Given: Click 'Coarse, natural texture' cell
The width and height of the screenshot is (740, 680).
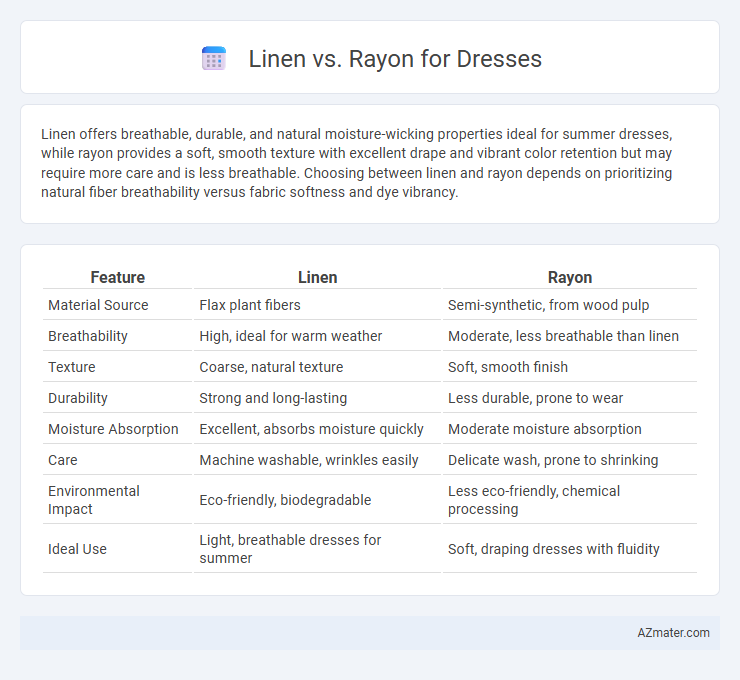Looking at the screenshot, I should click(x=271, y=367).
